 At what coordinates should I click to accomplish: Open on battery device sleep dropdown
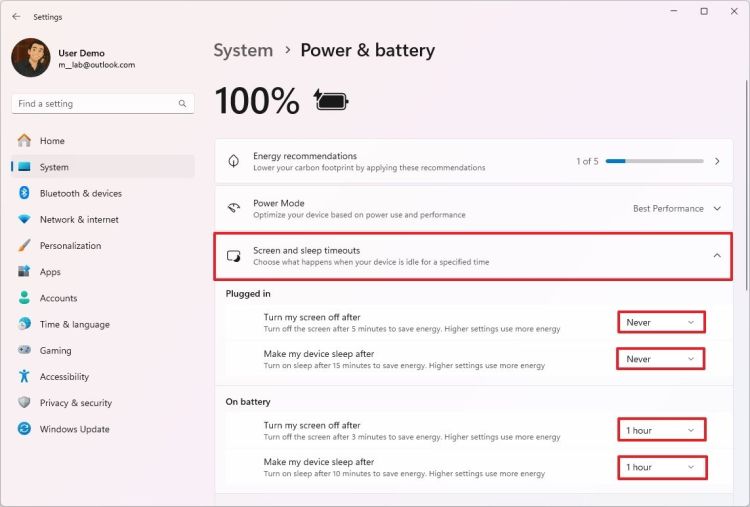(660, 467)
